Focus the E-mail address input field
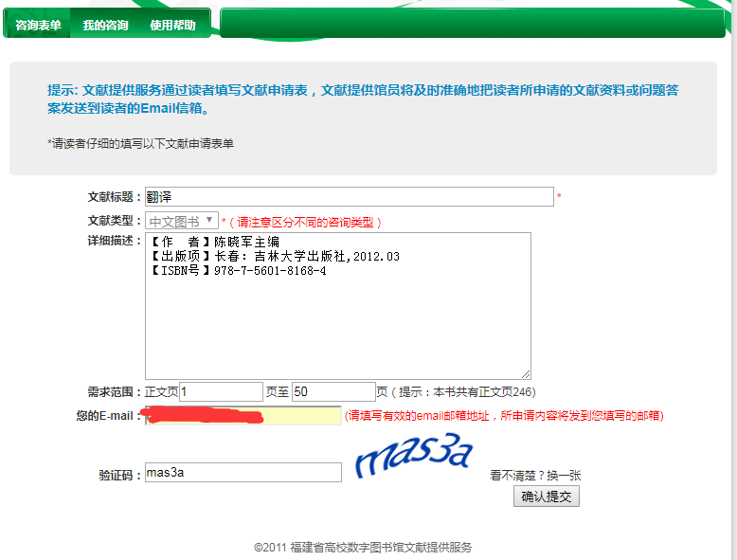737x560 pixels. click(243, 416)
